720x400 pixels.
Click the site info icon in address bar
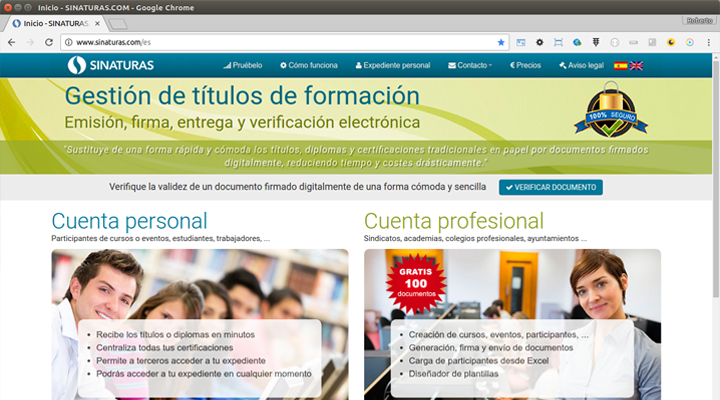[x=68, y=42]
